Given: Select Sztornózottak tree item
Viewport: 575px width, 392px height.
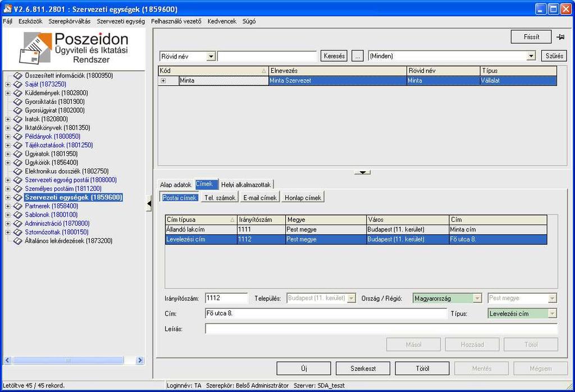Looking at the screenshot, I should click(x=57, y=232).
